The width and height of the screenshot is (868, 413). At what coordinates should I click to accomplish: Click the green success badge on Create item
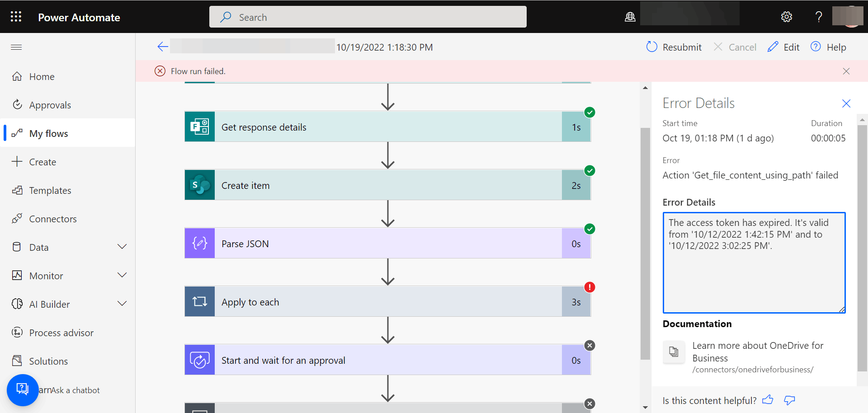[x=590, y=171]
